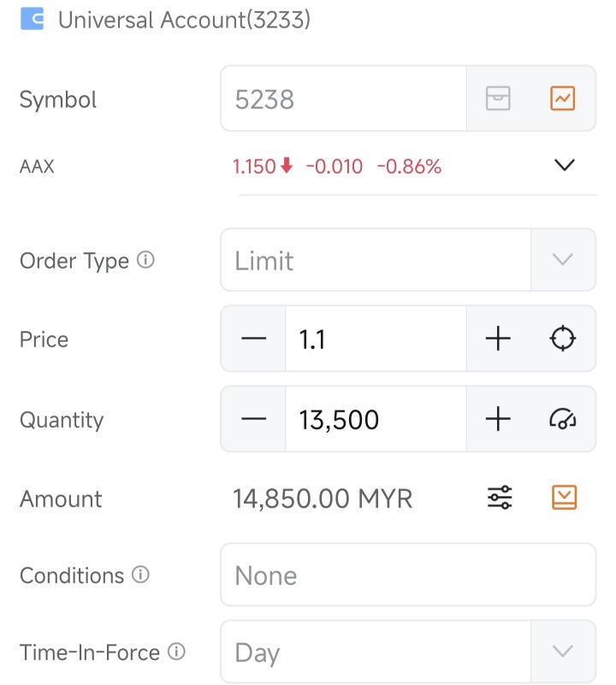Click the Symbol field showing 5238
This screenshot has height=685, width=616.
pyautogui.click(x=344, y=98)
